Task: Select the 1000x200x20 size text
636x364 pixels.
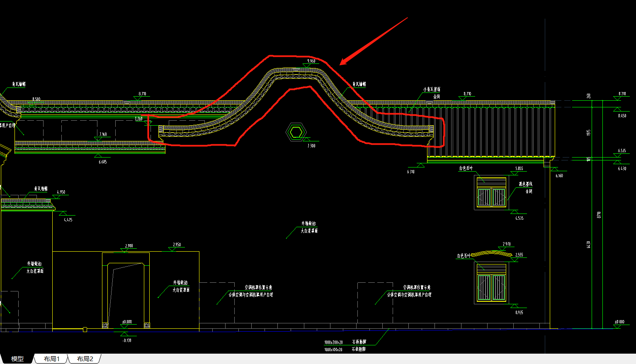Action: tap(333, 342)
